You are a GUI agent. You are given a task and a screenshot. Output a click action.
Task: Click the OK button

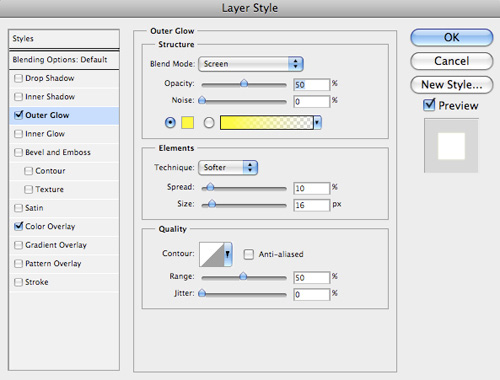(x=452, y=37)
